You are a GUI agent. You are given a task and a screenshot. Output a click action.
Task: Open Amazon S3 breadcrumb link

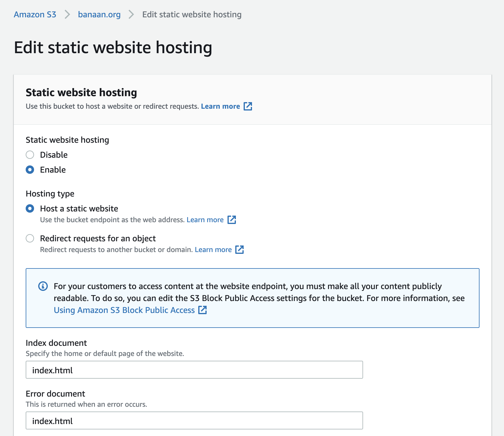point(35,14)
